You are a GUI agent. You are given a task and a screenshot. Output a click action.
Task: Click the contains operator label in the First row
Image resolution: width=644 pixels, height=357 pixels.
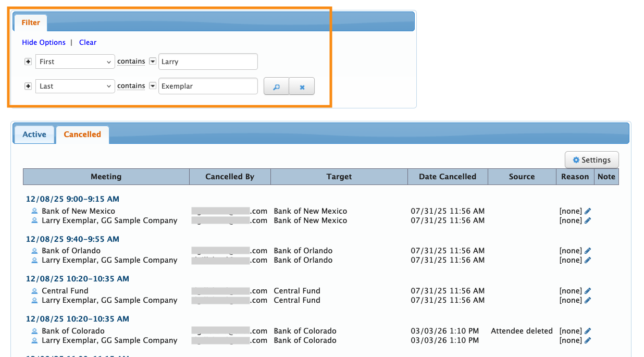131,61
